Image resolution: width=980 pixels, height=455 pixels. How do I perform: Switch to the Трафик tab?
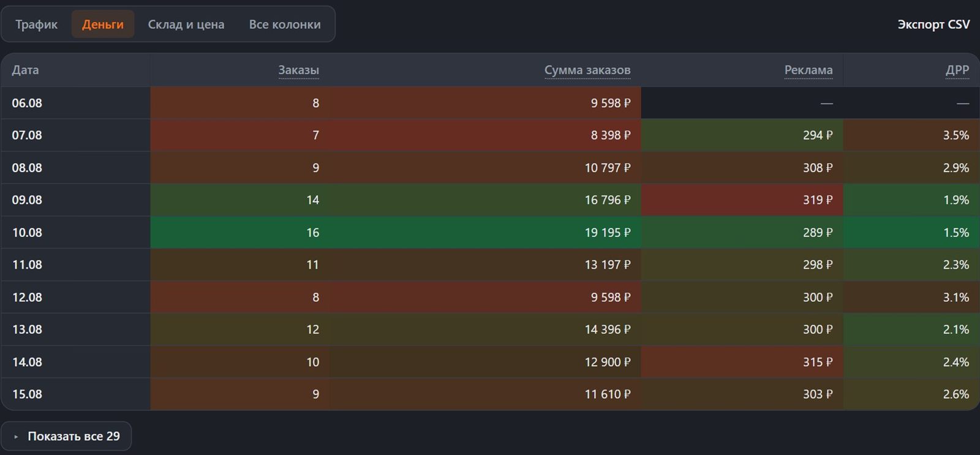[36, 24]
